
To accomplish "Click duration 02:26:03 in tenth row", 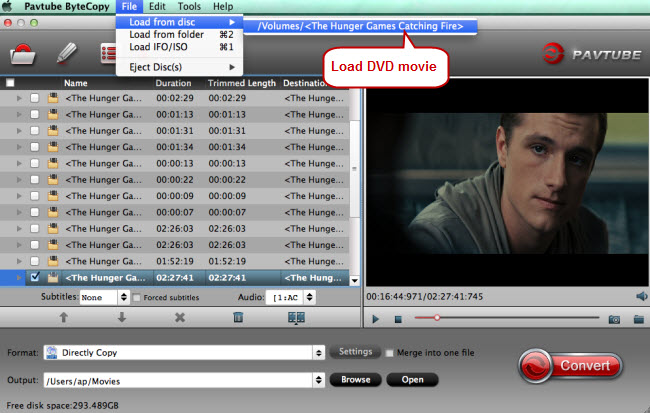I will pyautogui.click(x=175, y=245).
